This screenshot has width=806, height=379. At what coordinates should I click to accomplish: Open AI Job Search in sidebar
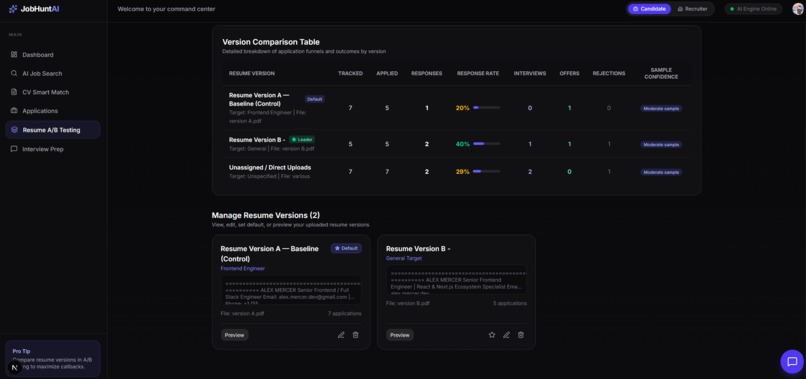[x=52, y=74]
